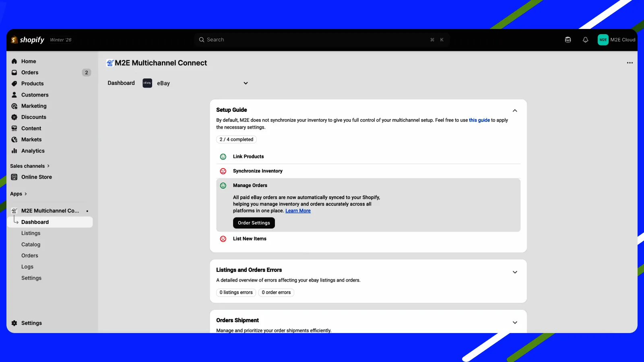
Task: Expand the Orders Shipment card
Action: tap(515, 323)
